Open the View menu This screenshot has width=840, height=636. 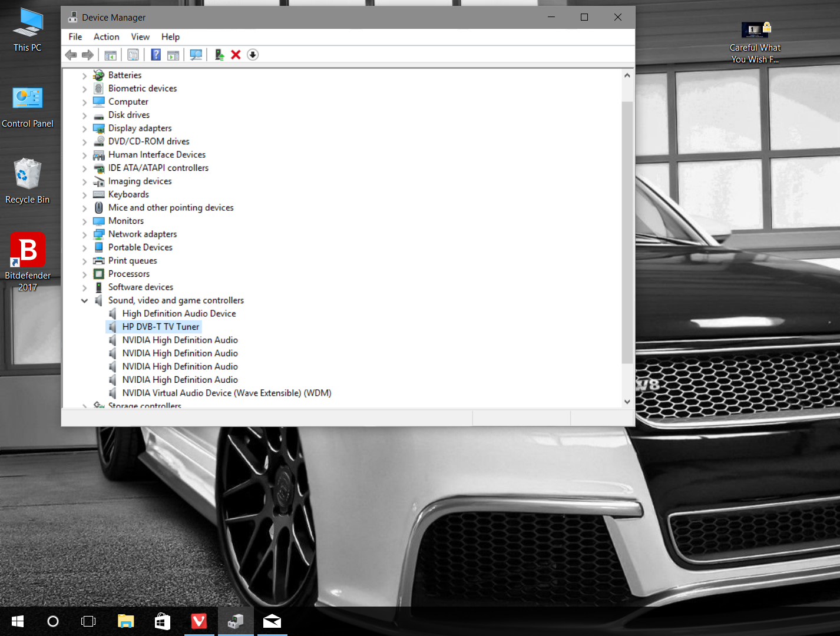(140, 37)
